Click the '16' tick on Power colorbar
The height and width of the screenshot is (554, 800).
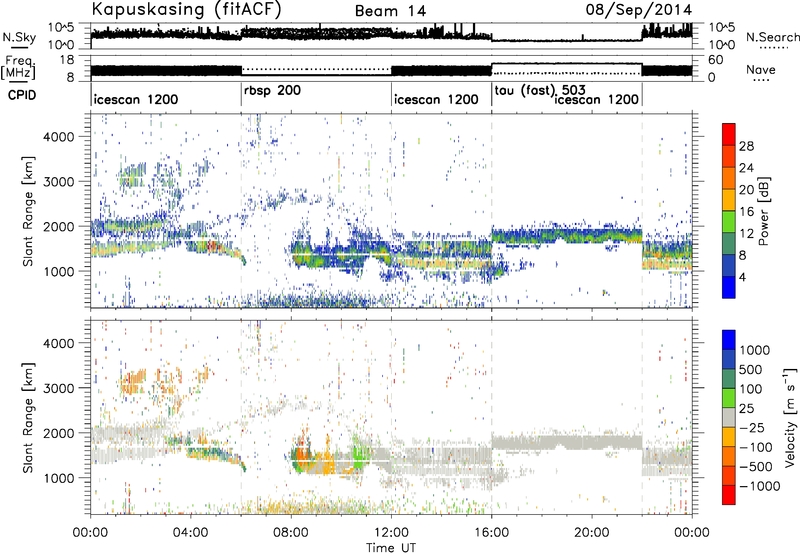click(746, 212)
